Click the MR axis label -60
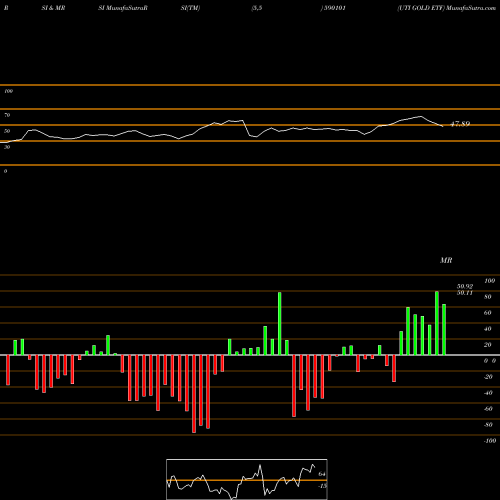The image size is (500, 500). click(488, 409)
